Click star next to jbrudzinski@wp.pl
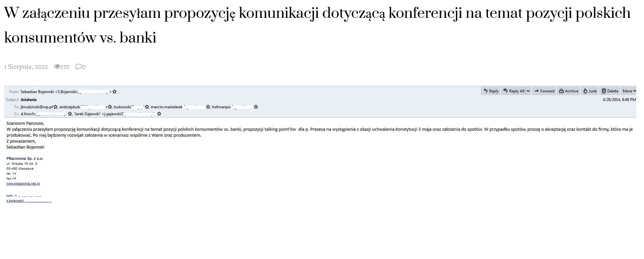This screenshot has width=644, height=259. (x=55, y=107)
